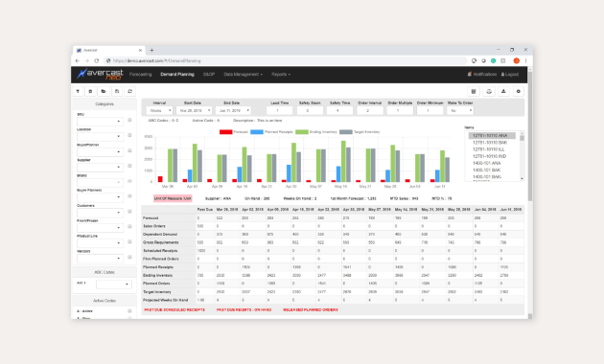The height and width of the screenshot is (364, 604).
Task: Click the browser forward arrow
Action: 86,60
